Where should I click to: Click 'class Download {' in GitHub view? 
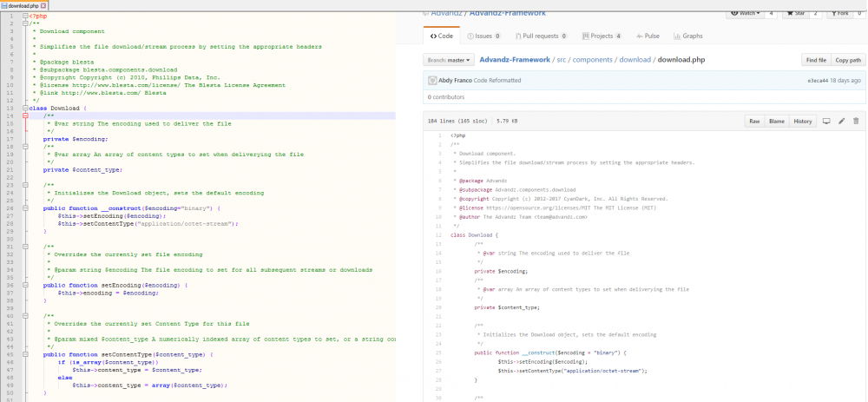click(475, 234)
